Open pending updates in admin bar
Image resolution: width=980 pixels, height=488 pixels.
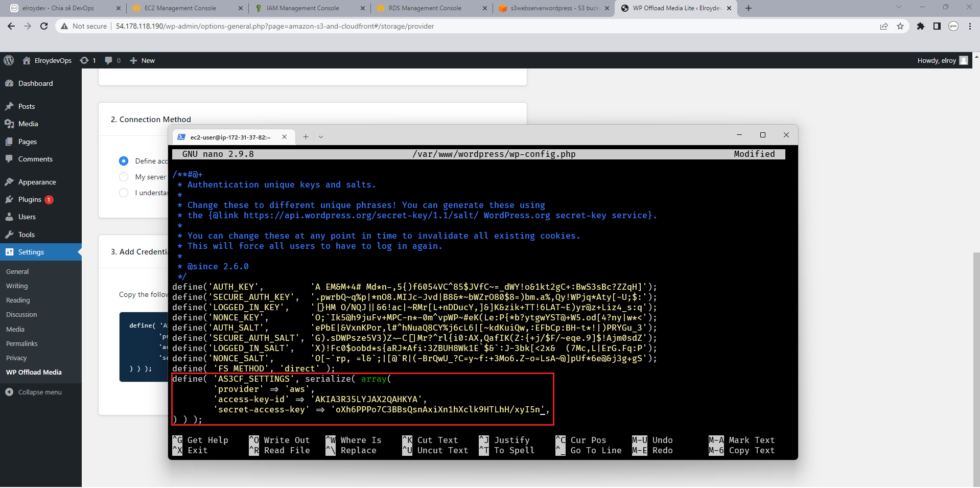click(x=88, y=60)
